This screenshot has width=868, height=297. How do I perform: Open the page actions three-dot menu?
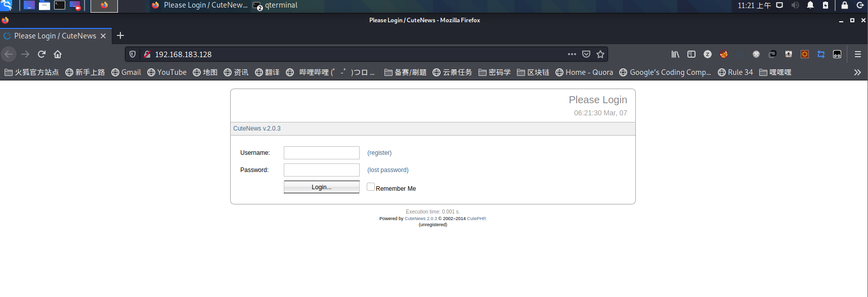(x=572, y=54)
